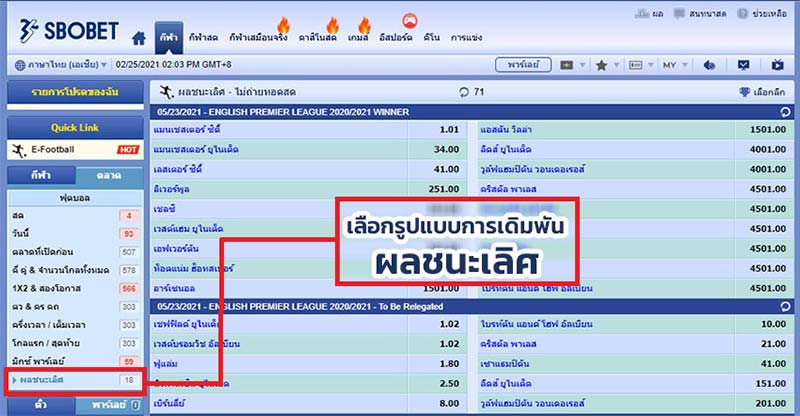
Task: Open the กีฬาเสมือนจริง tab
Action: tap(258, 38)
